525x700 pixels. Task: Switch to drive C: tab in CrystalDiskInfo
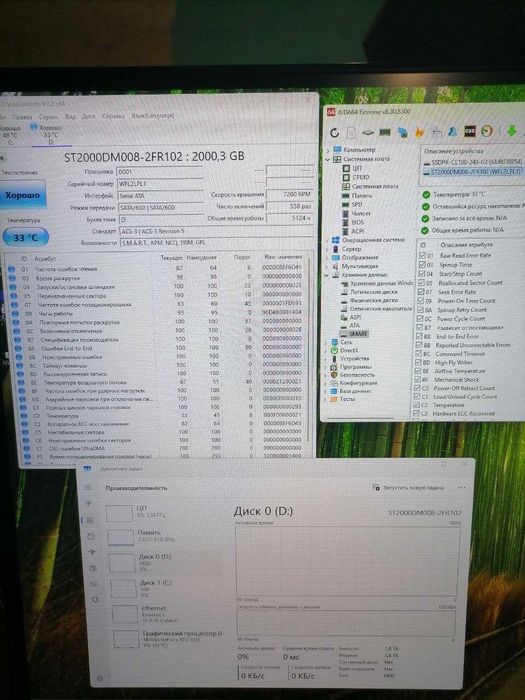click(11, 134)
